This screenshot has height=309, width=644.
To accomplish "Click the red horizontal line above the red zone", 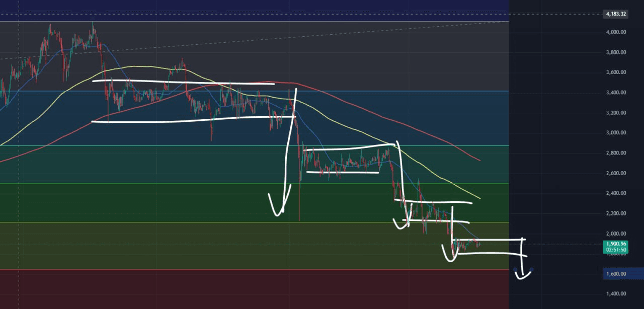I will point(252,269).
